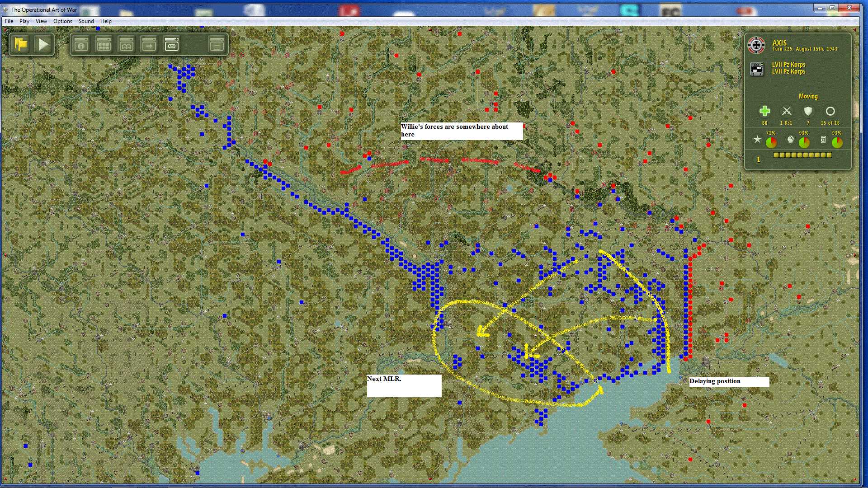Open the Sound menu
This screenshot has height=488, width=868.
click(86, 21)
